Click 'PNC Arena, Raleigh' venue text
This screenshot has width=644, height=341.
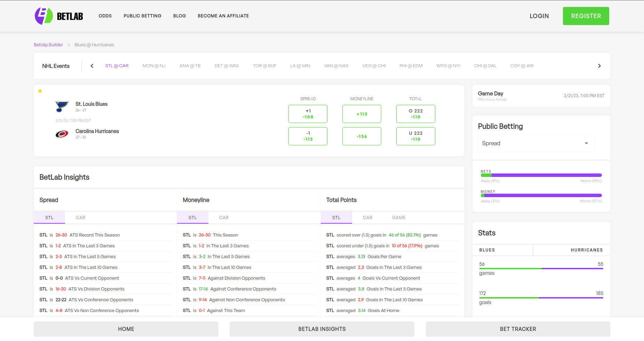point(492,100)
